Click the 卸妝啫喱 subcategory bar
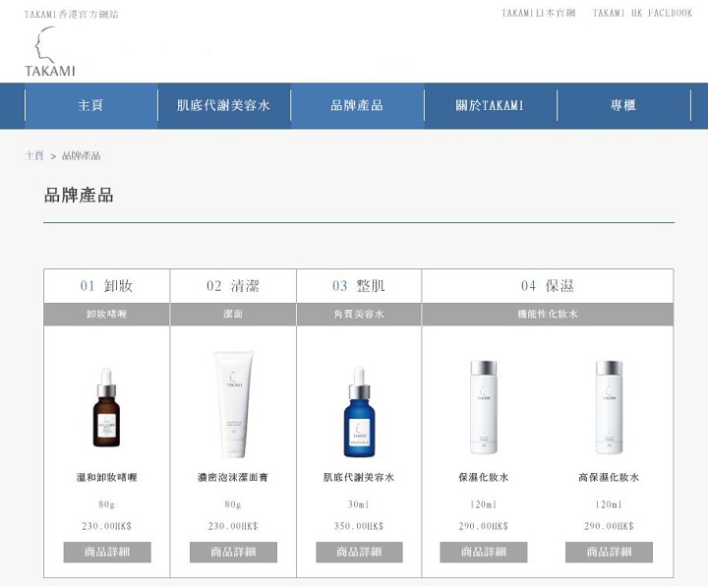 pyautogui.click(x=106, y=315)
